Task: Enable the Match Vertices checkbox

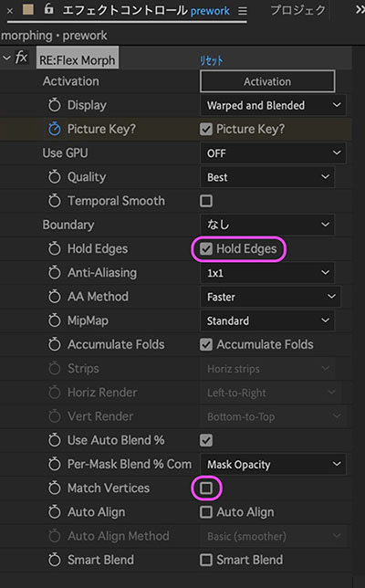Action: (206, 488)
